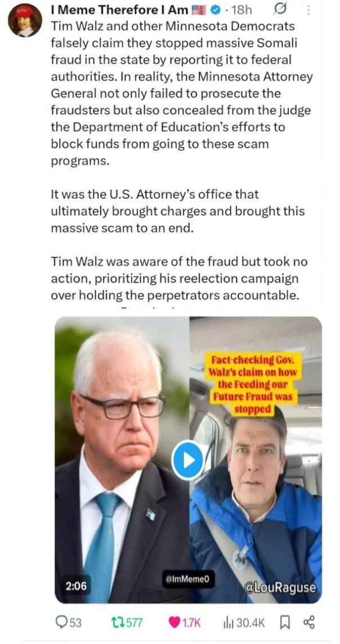Bookmark this post
This screenshot has height=644, width=340.
click(x=285, y=623)
